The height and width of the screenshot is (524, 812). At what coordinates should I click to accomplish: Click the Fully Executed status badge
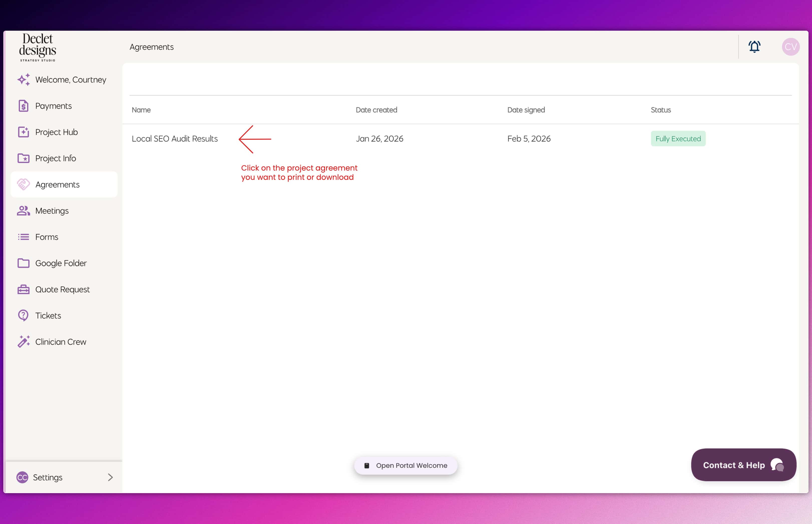(678, 139)
